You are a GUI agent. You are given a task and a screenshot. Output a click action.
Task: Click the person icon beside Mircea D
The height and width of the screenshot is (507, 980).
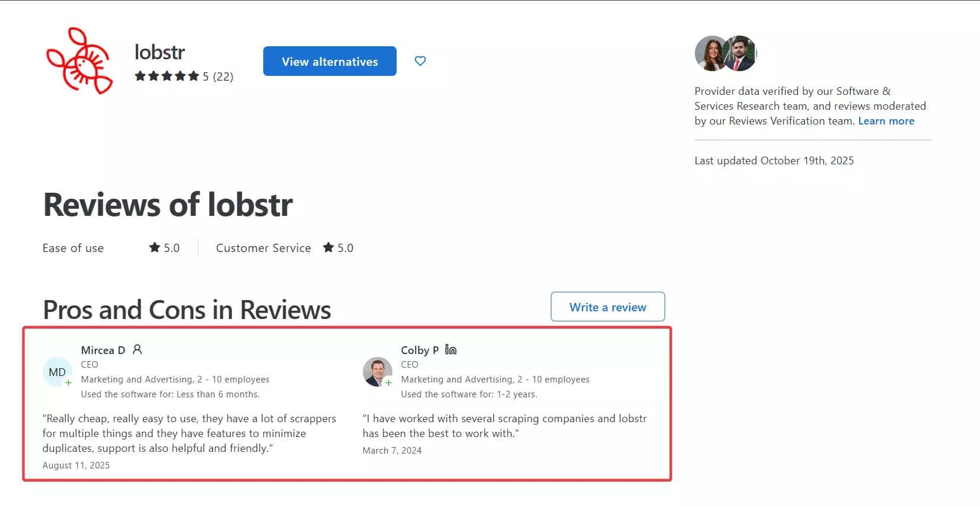[x=138, y=349]
